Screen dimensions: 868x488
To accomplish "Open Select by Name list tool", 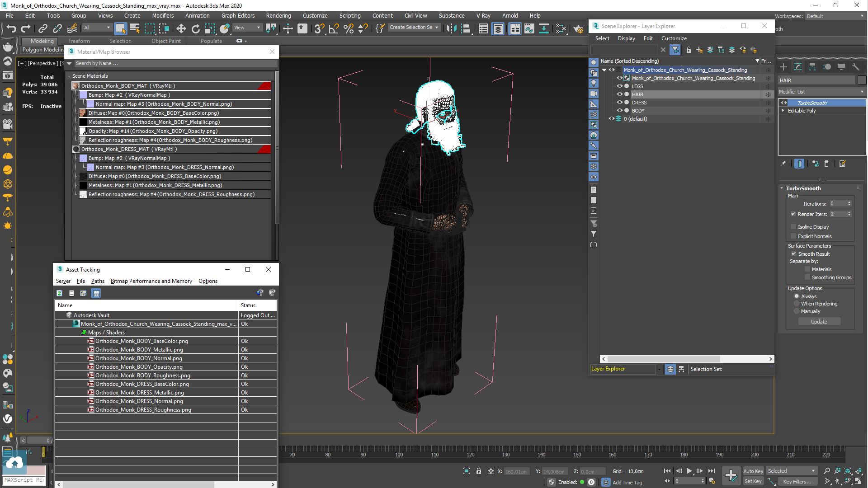I will (135, 28).
